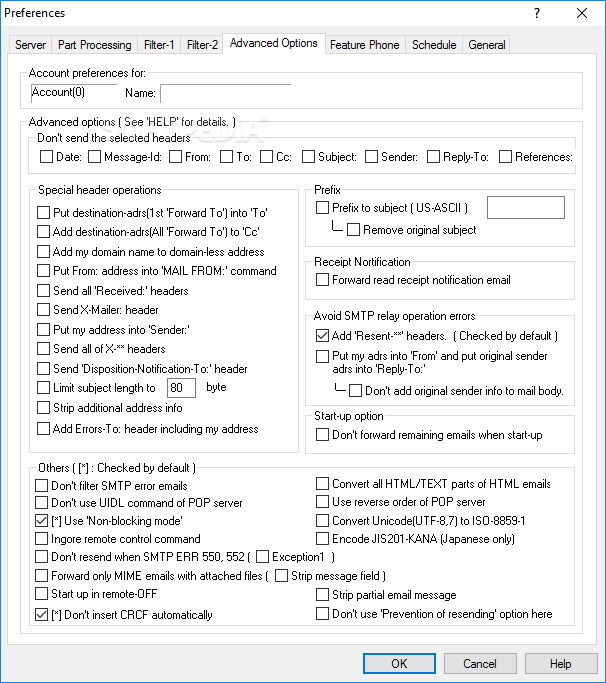The height and width of the screenshot is (683, 606).
Task: Check Add Errors-To: header including my address
Action: 43,429
